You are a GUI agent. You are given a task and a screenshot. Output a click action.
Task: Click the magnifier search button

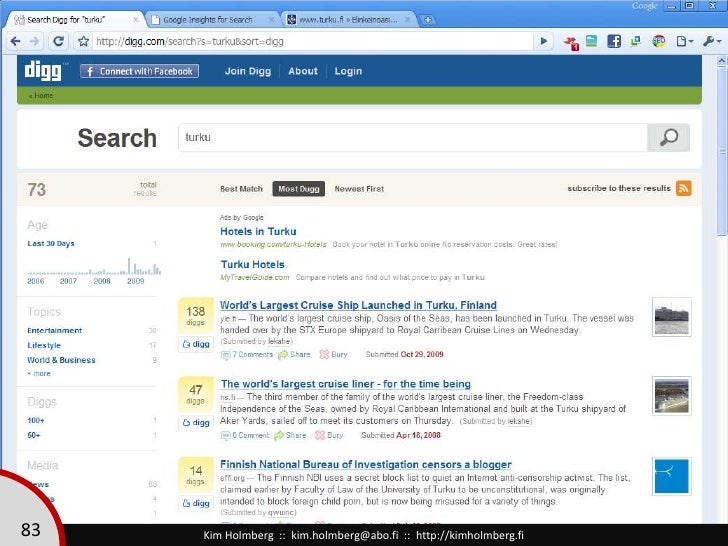[x=668, y=138]
